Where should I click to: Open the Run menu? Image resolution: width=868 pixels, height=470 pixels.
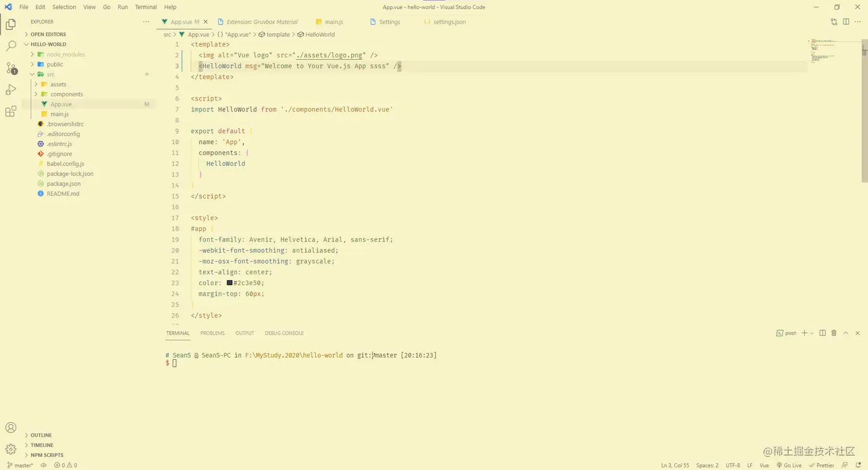123,7
